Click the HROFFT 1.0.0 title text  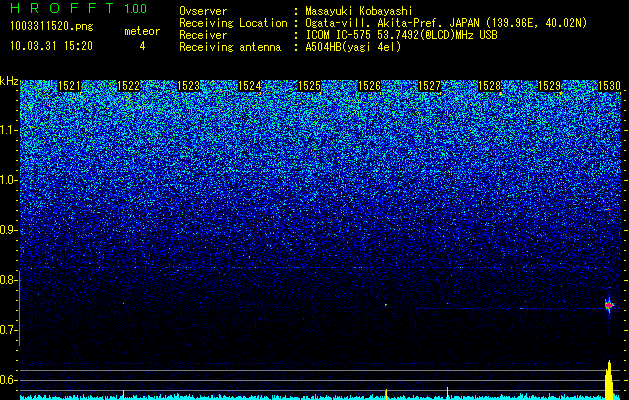pos(79,8)
